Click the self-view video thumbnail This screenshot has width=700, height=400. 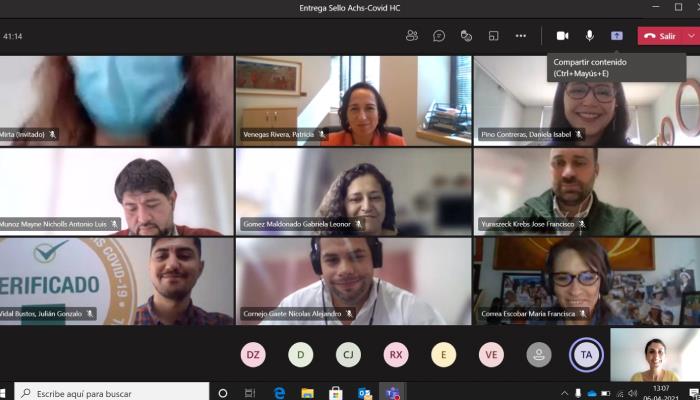[654, 355]
